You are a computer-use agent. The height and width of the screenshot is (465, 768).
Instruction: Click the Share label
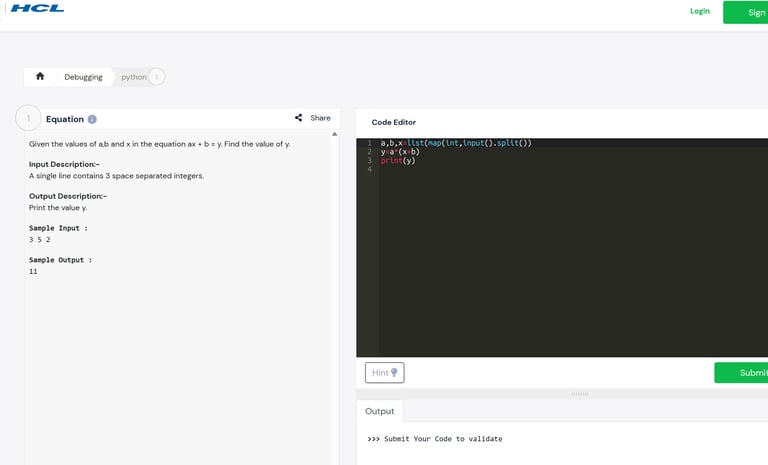click(320, 118)
